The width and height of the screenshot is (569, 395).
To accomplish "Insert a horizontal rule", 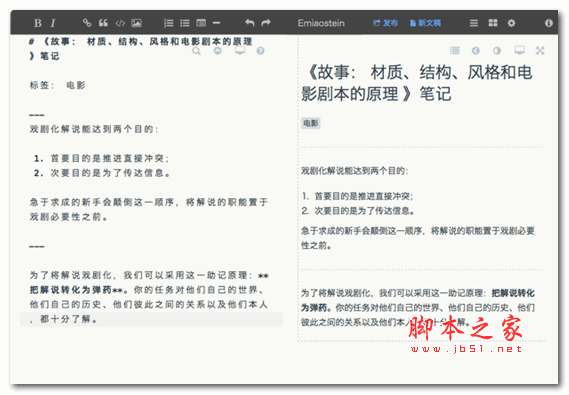I will pyautogui.click(x=217, y=23).
